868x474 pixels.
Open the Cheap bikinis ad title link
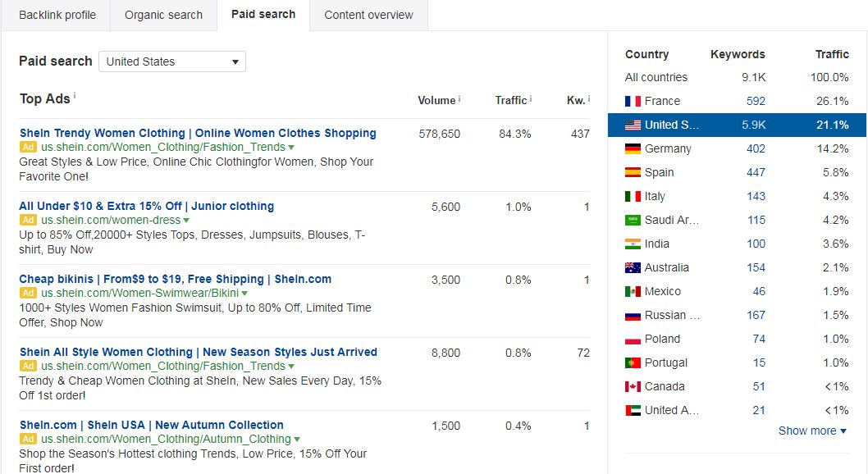pos(176,279)
